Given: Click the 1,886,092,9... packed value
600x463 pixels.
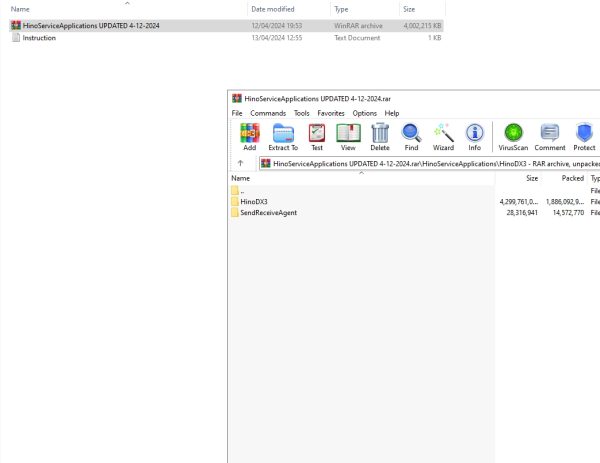Looking at the screenshot, I should click(565, 202).
